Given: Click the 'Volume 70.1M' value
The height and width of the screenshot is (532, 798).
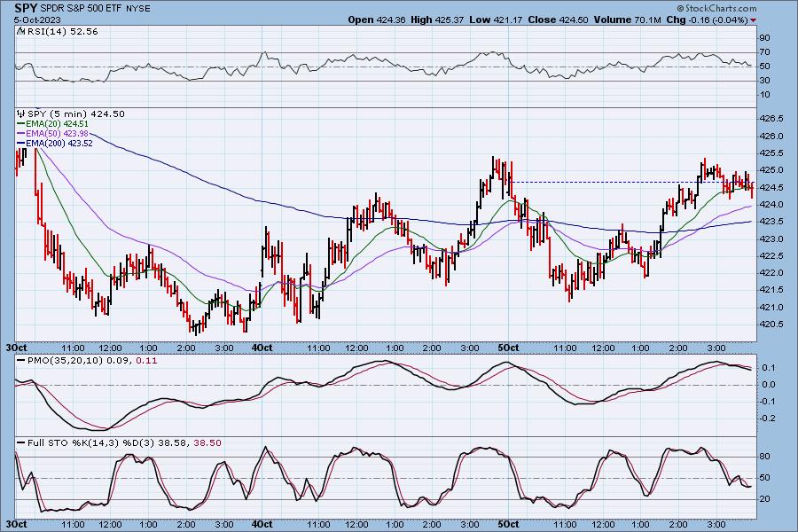Looking at the screenshot, I should pos(627,20).
